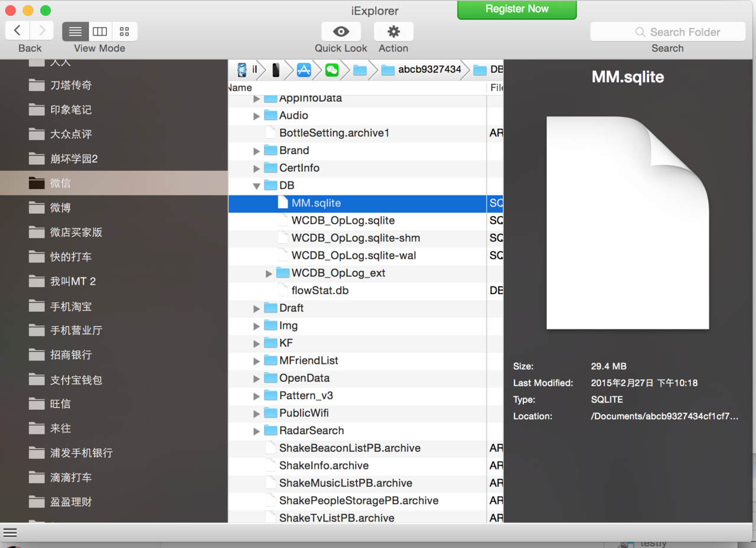
Task: Click the 我叫MT 2 folder icon
Action: point(37,282)
